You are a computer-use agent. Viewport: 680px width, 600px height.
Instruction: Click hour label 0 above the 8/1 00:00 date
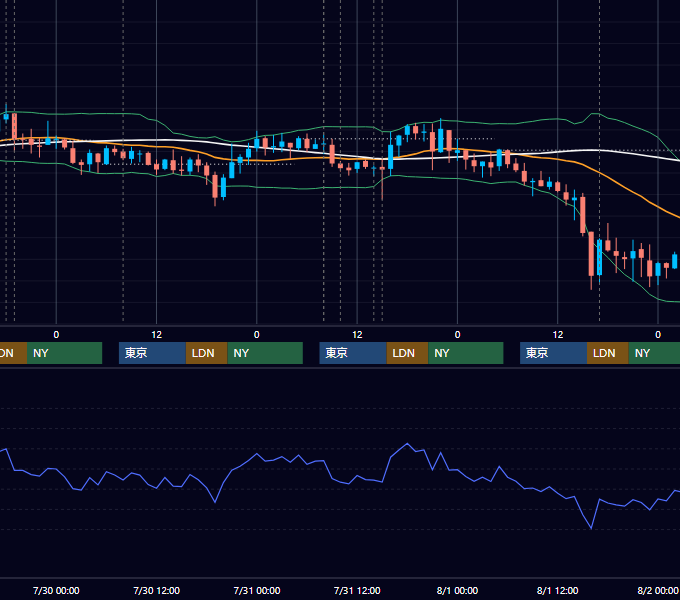pyautogui.click(x=457, y=335)
